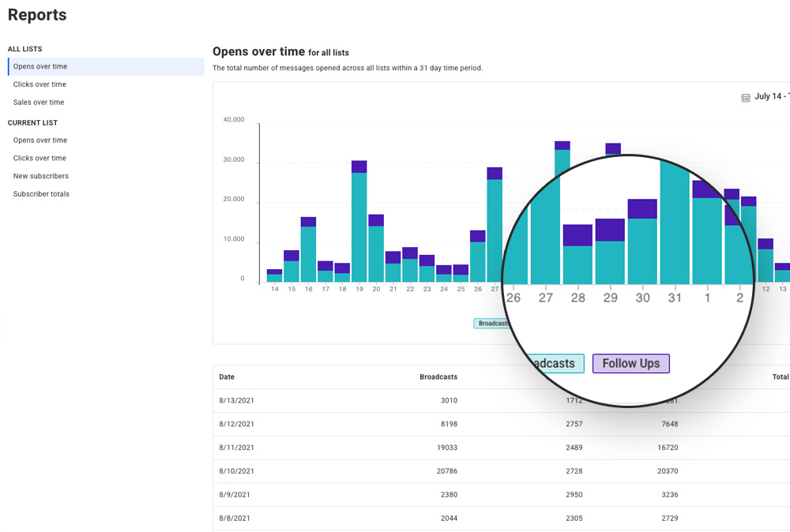This screenshot has width=790, height=532.
Task: Sort the table by the Date column
Action: [226, 377]
